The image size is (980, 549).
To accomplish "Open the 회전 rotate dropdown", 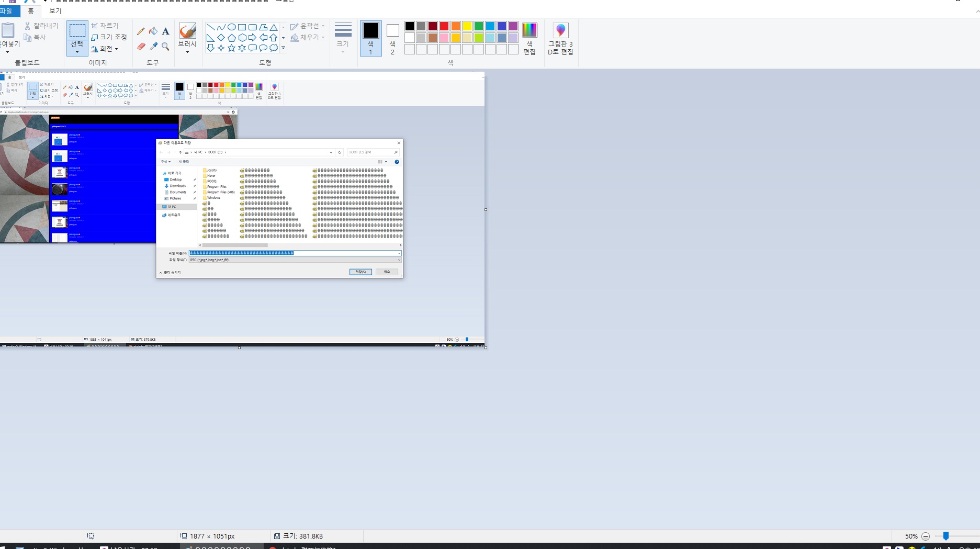I will point(116,49).
